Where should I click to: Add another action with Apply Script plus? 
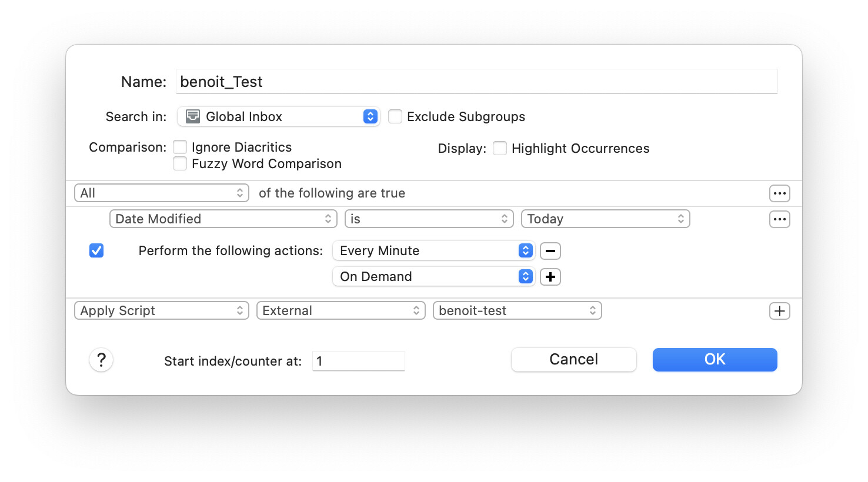point(779,311)
